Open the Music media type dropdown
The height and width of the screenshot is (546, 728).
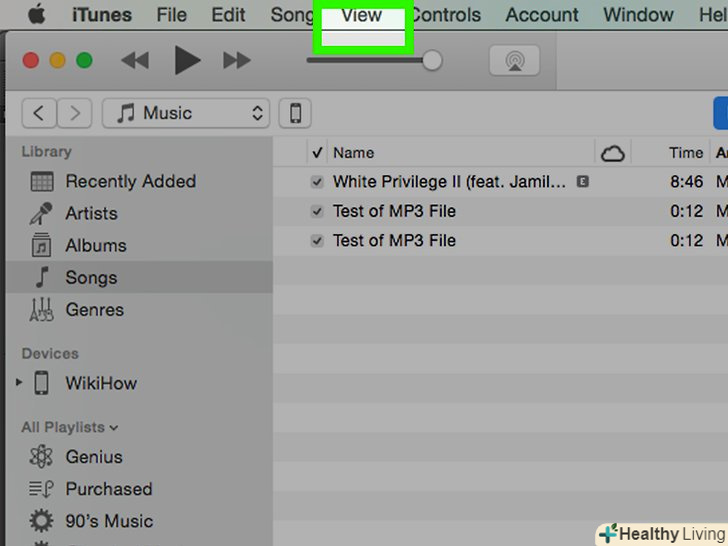186,113
